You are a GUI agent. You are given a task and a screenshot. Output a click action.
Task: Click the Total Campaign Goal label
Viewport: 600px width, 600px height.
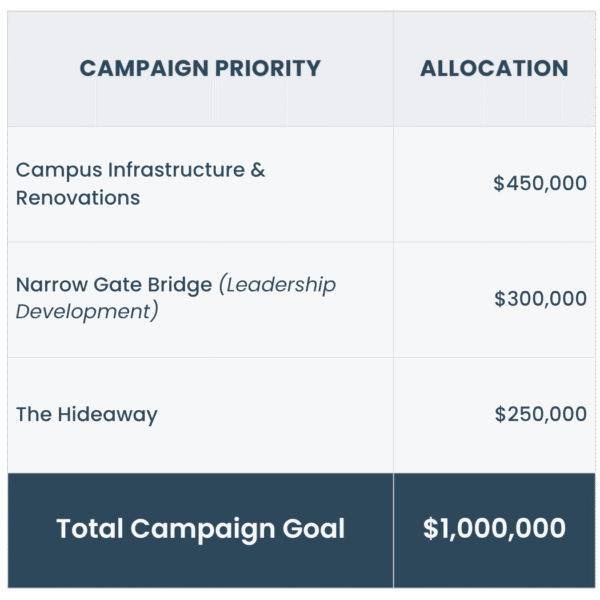(x=200, y=529)
